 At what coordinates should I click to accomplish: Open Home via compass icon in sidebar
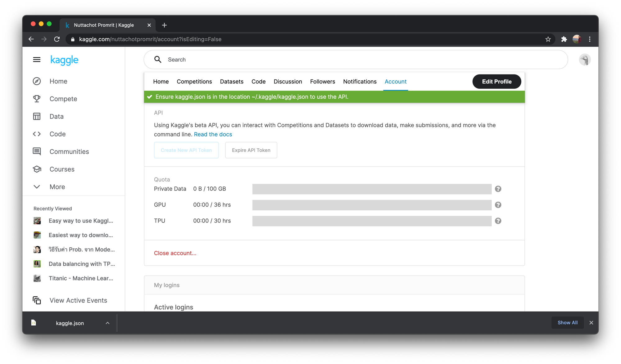pos(37,81)
